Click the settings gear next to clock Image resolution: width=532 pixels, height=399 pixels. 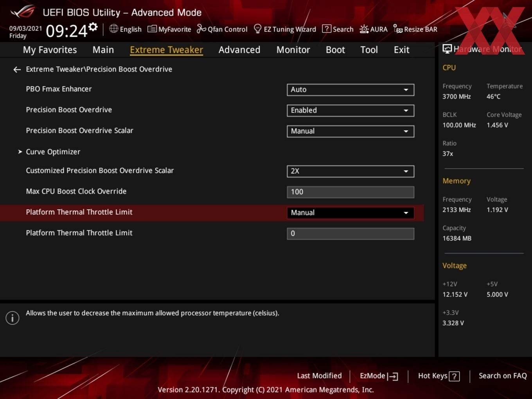pos(93,27)
